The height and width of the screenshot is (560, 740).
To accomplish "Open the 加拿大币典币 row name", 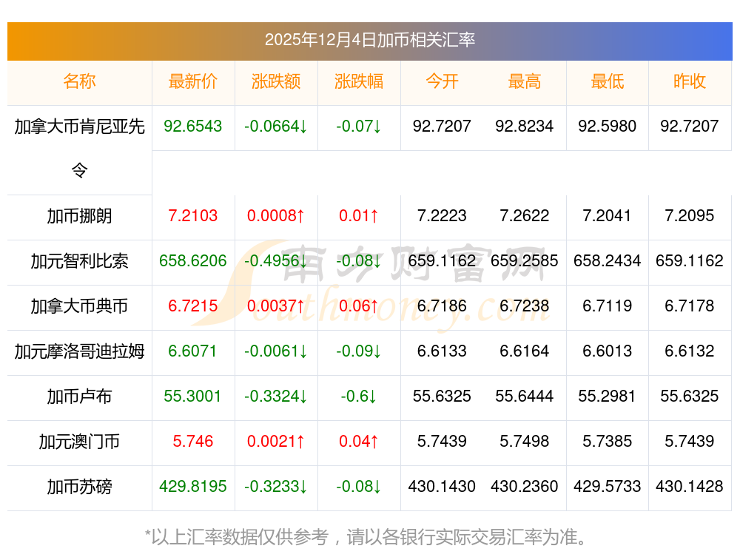I will tap(79, 306).
